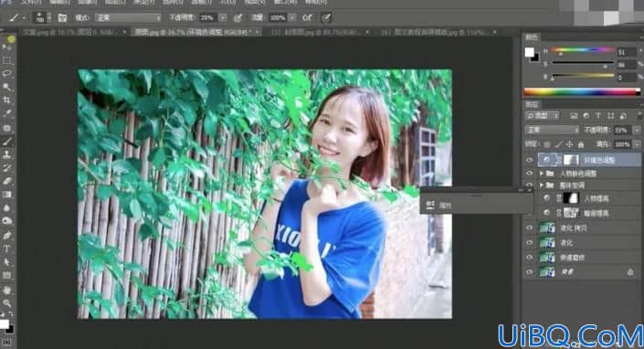This screenshot has width=644, height=349.
Task: Select the Clone Stamp tool
Action: 6,154
